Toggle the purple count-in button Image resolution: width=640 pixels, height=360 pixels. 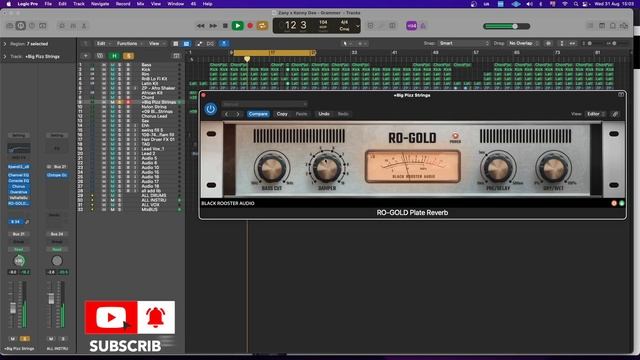(x=411, y=26)
